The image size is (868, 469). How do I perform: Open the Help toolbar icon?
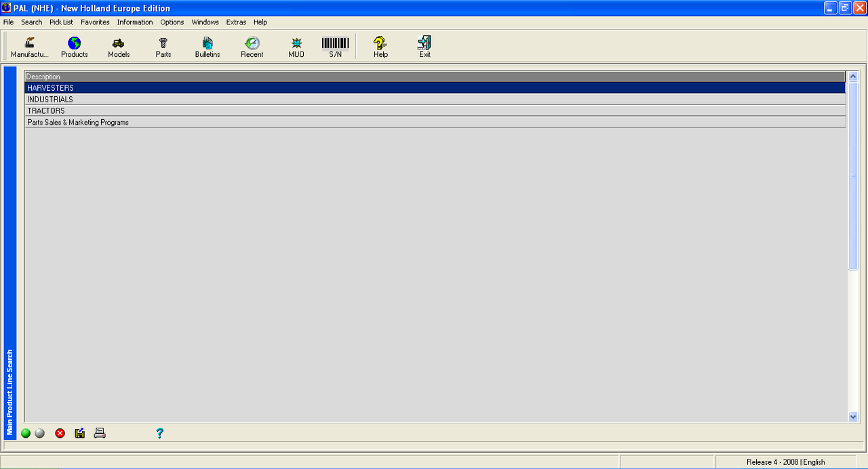tap(380, 47)
